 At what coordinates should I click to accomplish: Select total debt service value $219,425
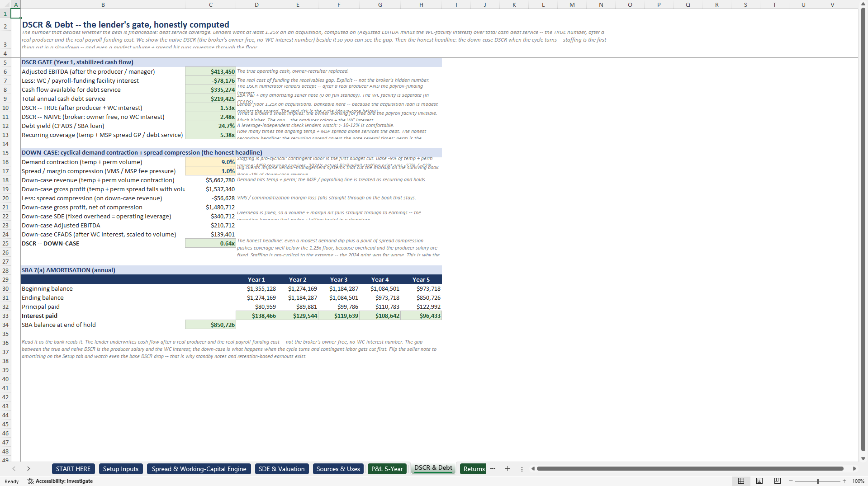211,99
